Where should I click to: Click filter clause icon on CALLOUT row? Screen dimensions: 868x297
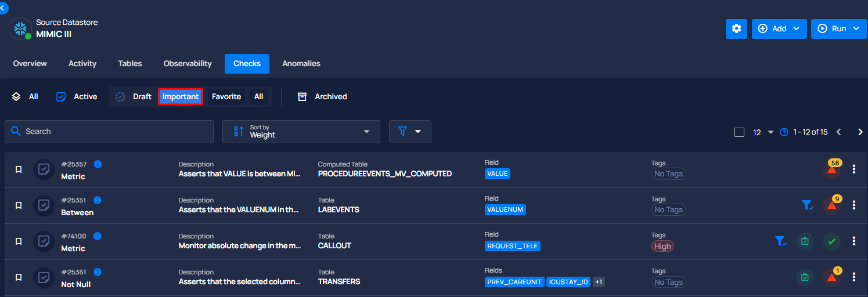780,241
